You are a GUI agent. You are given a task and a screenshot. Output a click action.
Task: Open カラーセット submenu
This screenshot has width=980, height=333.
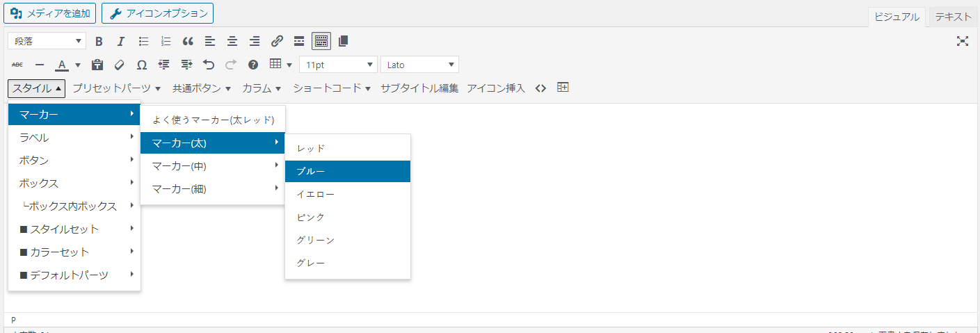tap(74, 252)
